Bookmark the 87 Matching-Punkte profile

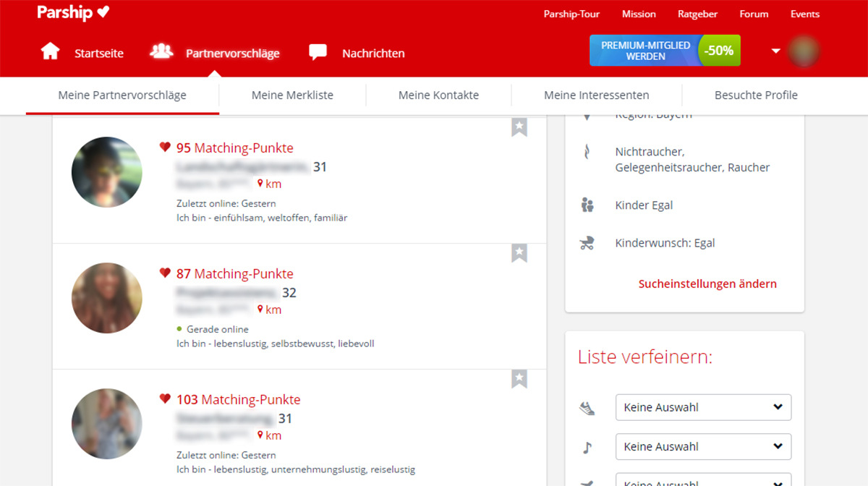(519, 252)
